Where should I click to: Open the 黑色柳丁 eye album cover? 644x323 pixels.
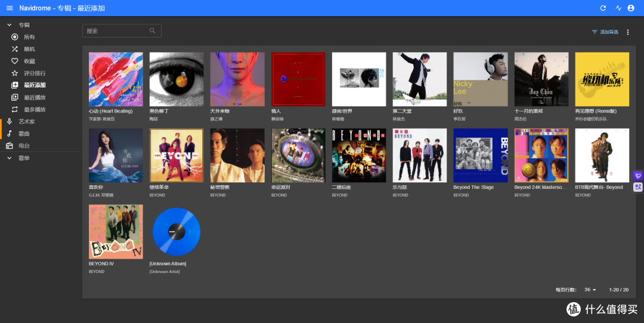point(177,79)
